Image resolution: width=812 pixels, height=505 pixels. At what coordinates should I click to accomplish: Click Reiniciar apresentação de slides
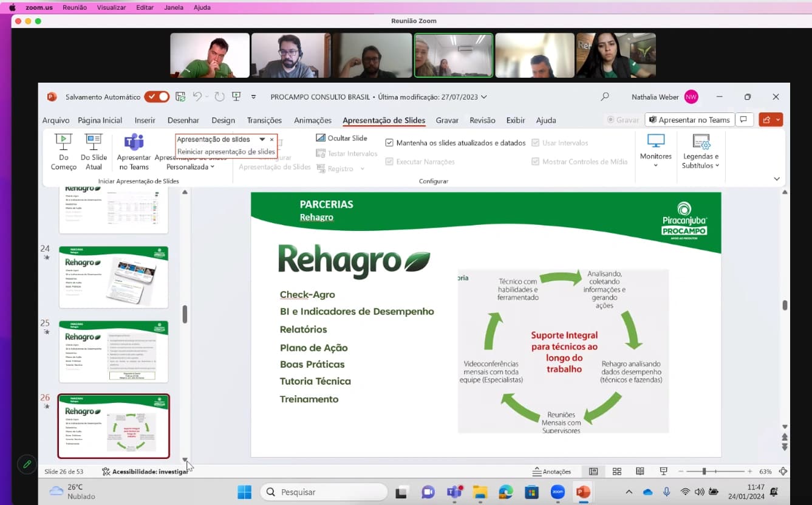coord(226,152)
